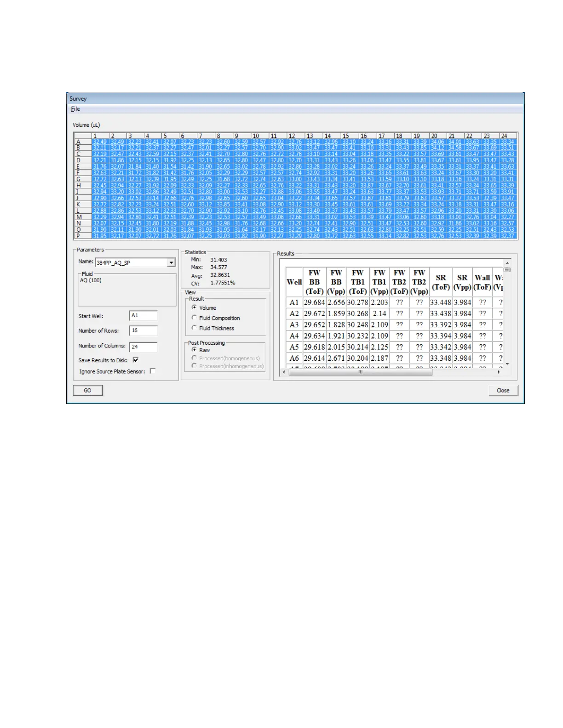
Task: Click the Well column header in Results
Action: point(294,282)
